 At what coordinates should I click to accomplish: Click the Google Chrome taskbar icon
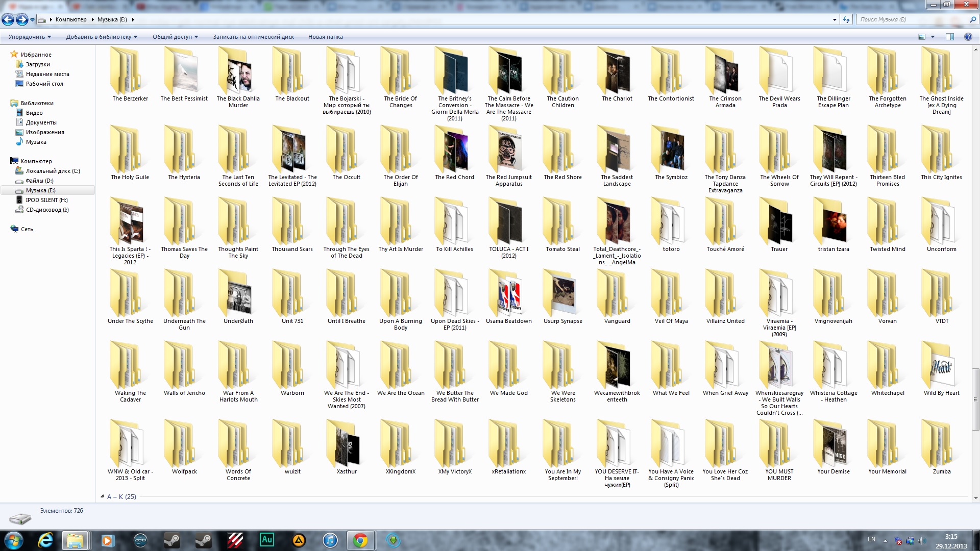tap(360, 540)
